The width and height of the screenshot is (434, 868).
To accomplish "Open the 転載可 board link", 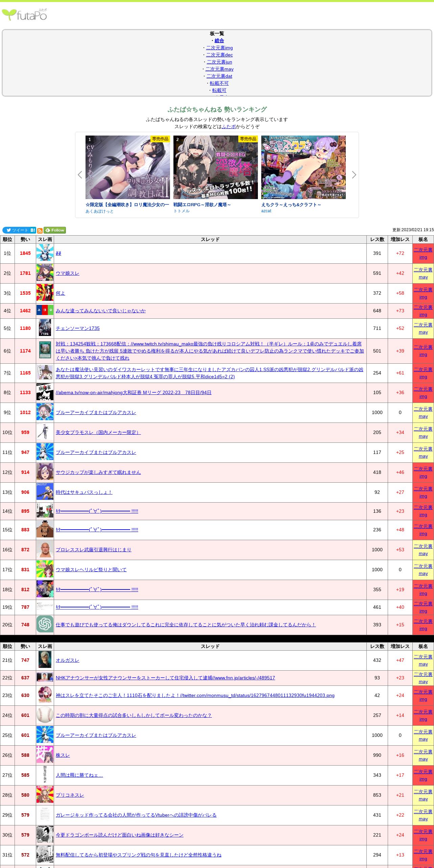I will pos(219,90).
